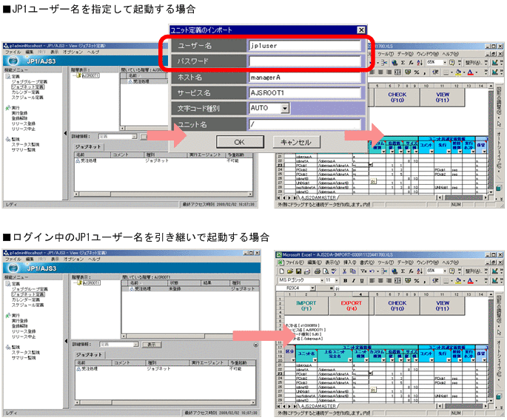Apply Currency style in lower Excel formatting toolbar
Viewport: 507px width, 420px height.
pos(408,280)
